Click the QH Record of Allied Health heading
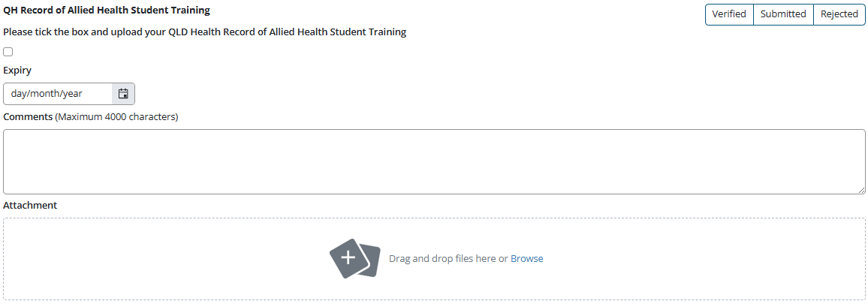Image resolution: width=868 pixels, height=307 pixels. pyautogui.click(x=107, y=10)
